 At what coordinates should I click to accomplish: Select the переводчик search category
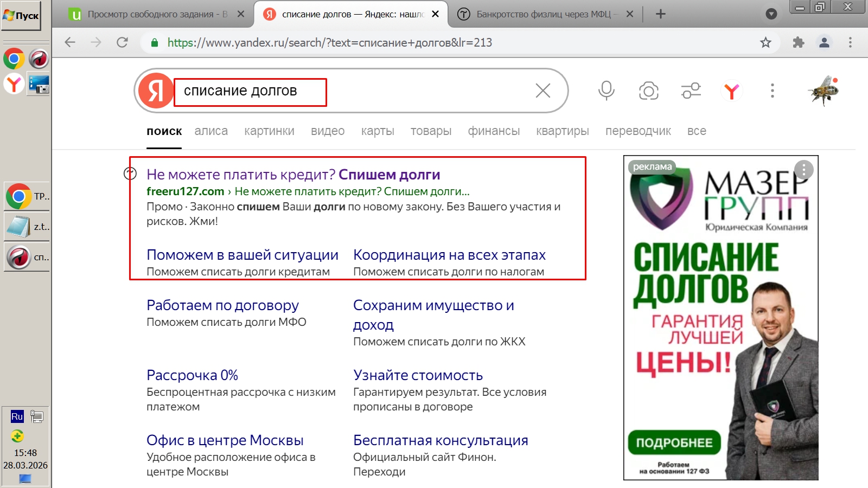pos(638,131)
